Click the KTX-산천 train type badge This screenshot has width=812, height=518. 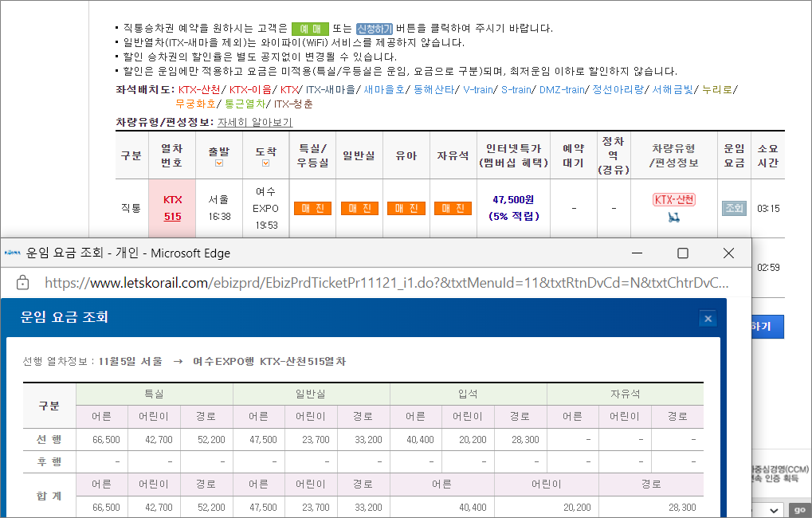[x=673, y=200]
